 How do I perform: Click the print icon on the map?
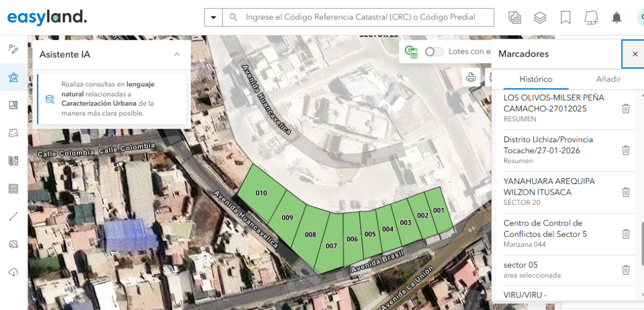tap(471, 78)
